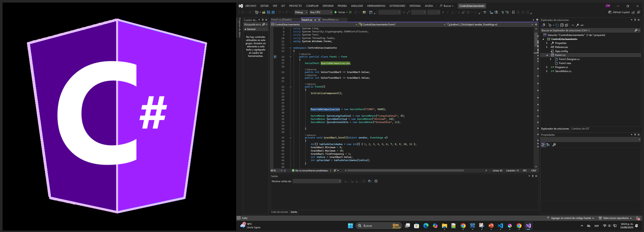Viewport: 644px width, 232px height.
Task: Open the Windows Start menu
Action: coord(350,226)
